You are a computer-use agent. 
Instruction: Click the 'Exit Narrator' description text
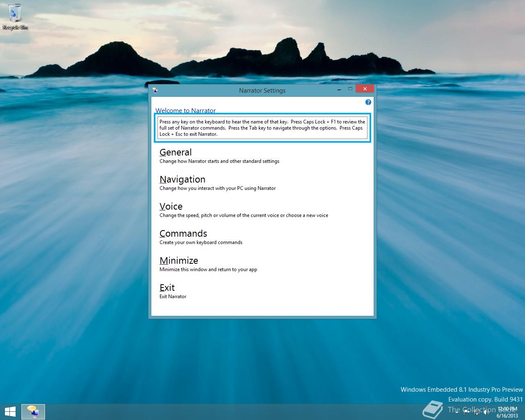click(x=173, y=297)
